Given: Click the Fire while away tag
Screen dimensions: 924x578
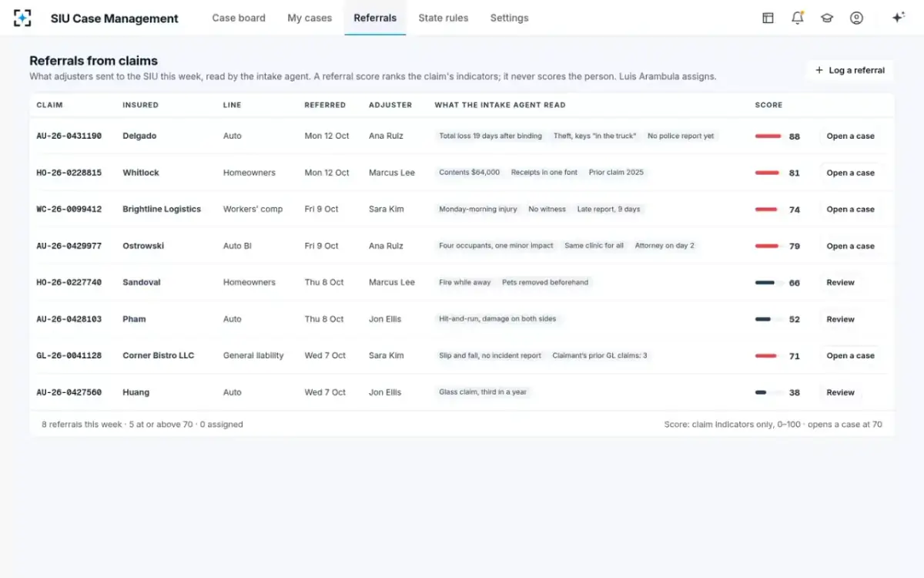Looking at the screenshot, I should 464,283.
